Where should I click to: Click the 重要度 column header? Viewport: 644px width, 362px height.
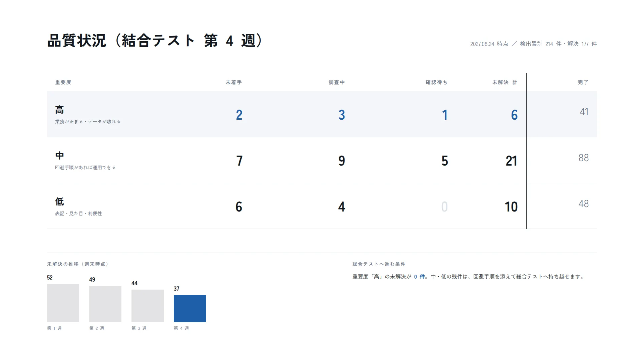(x=63, y=82)
